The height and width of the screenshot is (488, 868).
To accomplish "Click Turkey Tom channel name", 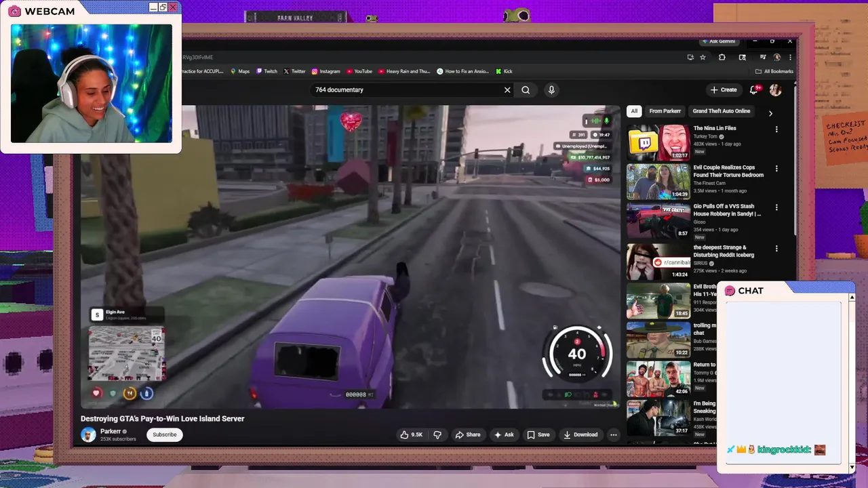I will 705,136.
